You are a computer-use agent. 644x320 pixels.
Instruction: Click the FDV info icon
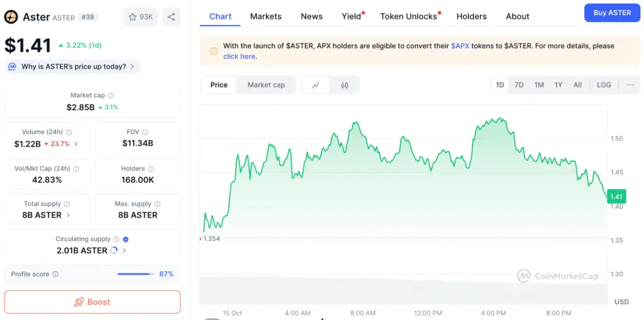[145, 133]
